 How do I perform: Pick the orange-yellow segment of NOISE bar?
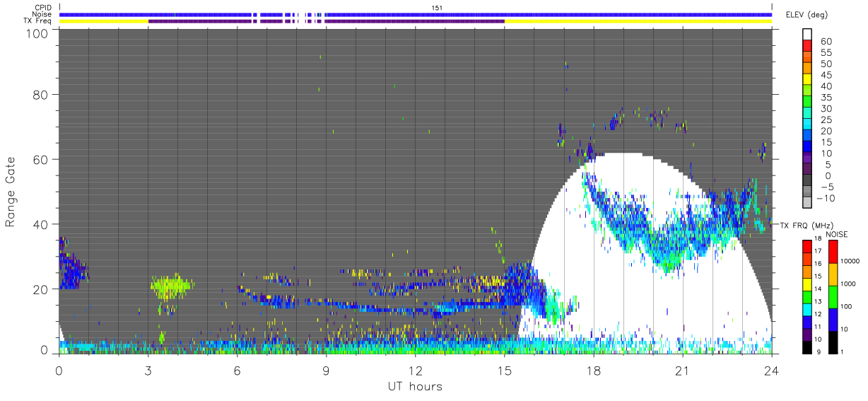(x=833, y=274)
